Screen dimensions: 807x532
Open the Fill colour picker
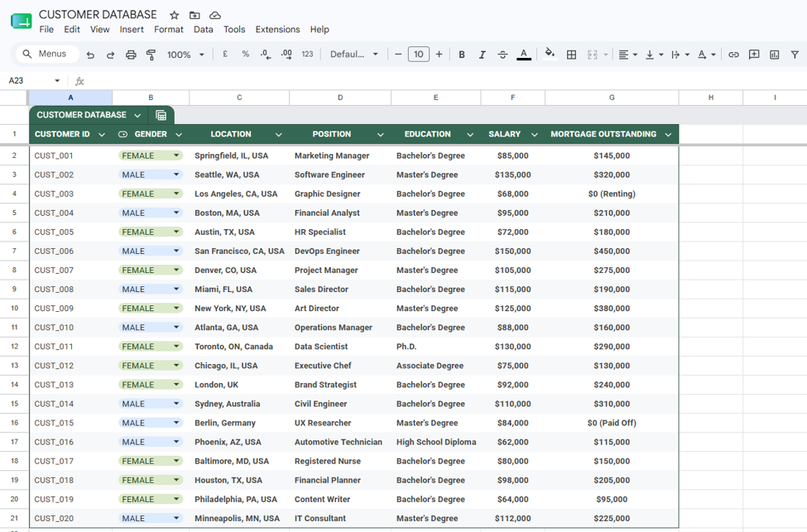coord(550,54)
